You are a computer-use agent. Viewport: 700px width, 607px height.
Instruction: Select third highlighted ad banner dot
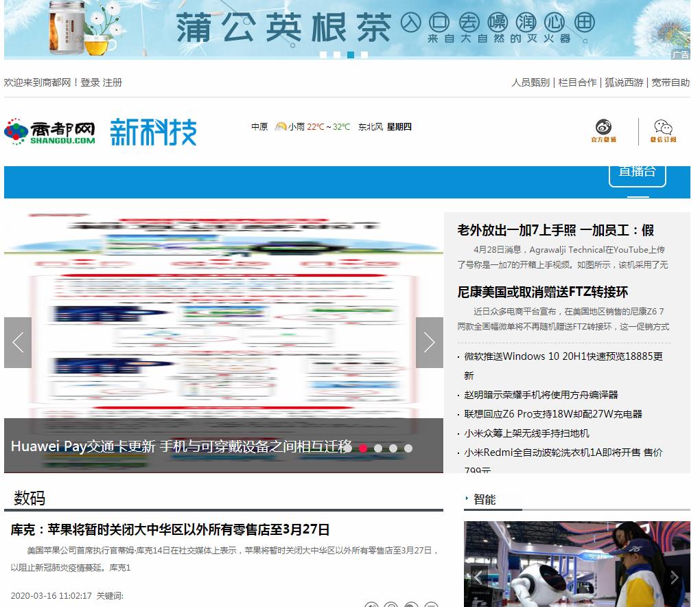(351, 55)
